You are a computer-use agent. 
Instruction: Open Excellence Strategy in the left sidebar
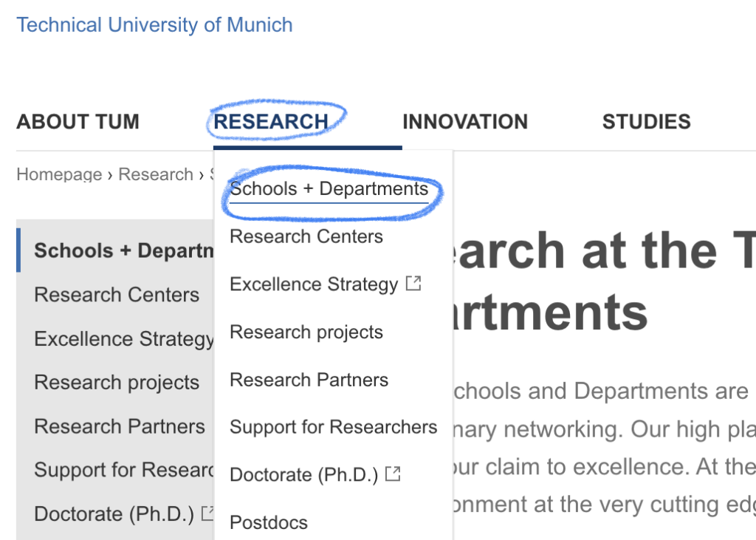124,339
